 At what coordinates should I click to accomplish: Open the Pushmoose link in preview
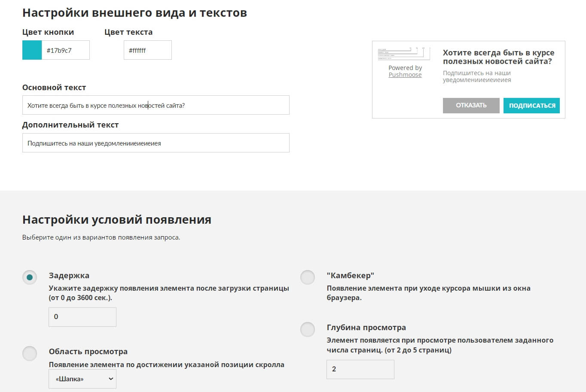click(x=405, y=75)
